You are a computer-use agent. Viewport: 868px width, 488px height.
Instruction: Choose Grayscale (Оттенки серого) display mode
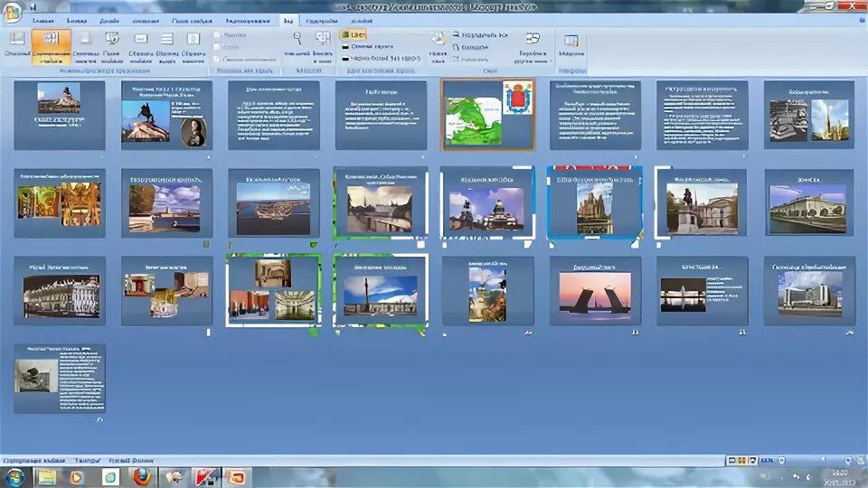(368, 46)
